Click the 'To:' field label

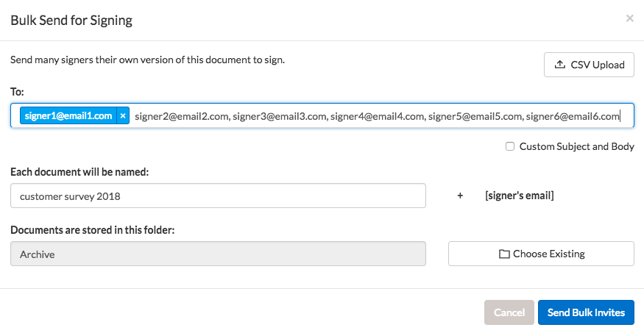point(17,91)
